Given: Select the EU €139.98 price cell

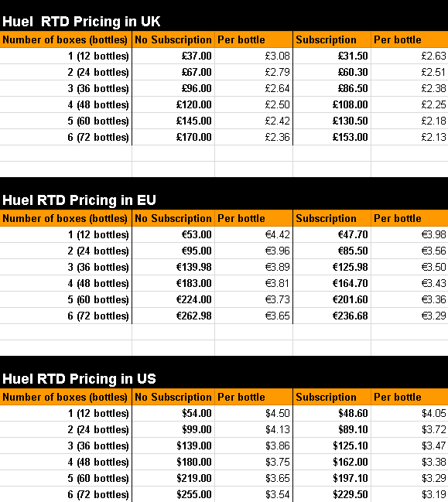Looking at the screenshot, I should [173, 267].
